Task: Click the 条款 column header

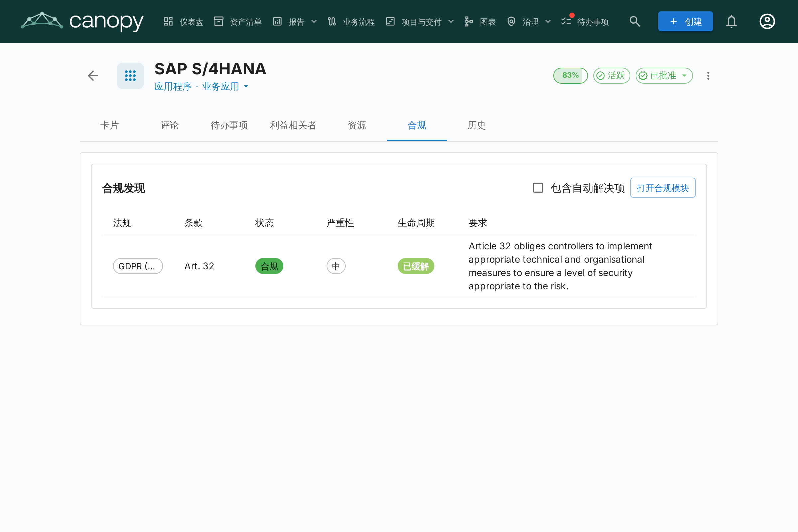Action: click(194, 223)
